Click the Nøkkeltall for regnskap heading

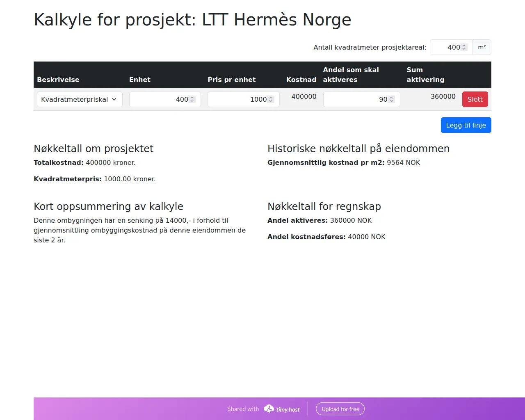coord(324,206)
